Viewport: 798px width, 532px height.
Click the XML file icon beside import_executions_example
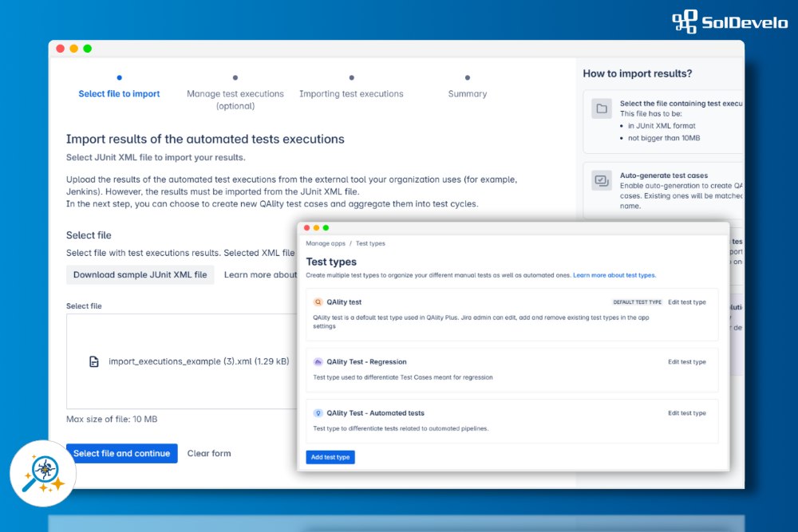tap(94, 361)
